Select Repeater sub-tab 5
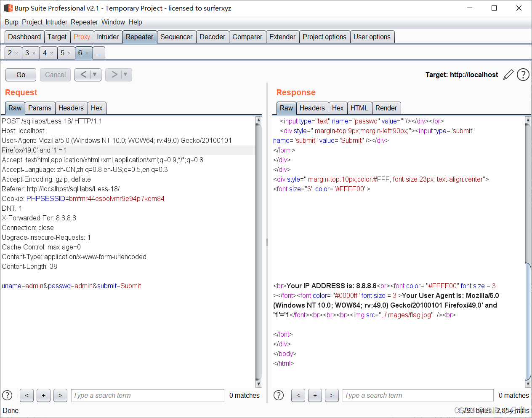 point(63,53)
